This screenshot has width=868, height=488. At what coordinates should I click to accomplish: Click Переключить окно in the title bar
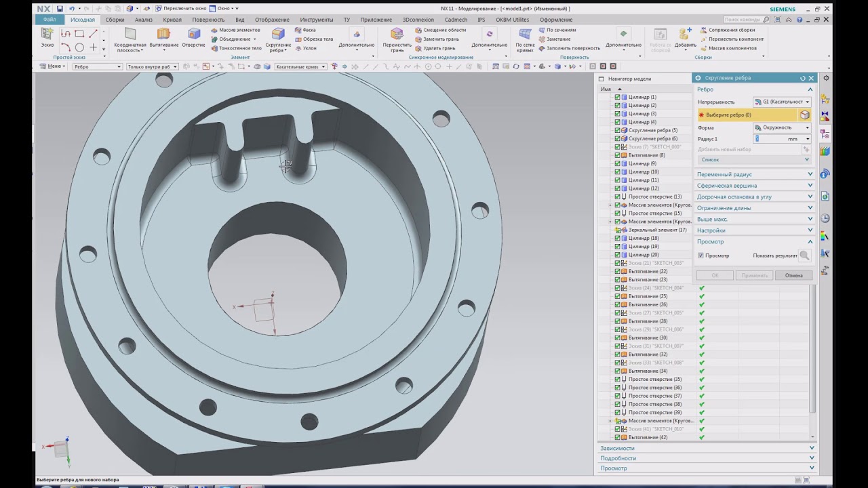pyautogui.click(x=180, y=9)
